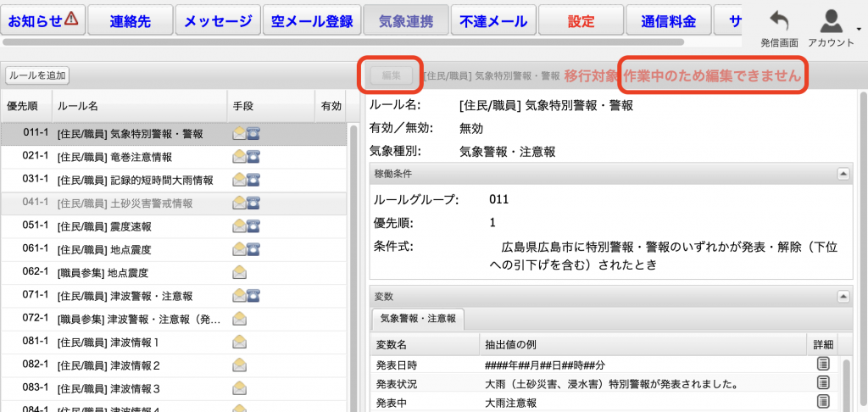Screen dimensions: 868x412
Task: Collapse the 稼働条件 section
Action: click(x=843, y=173)
